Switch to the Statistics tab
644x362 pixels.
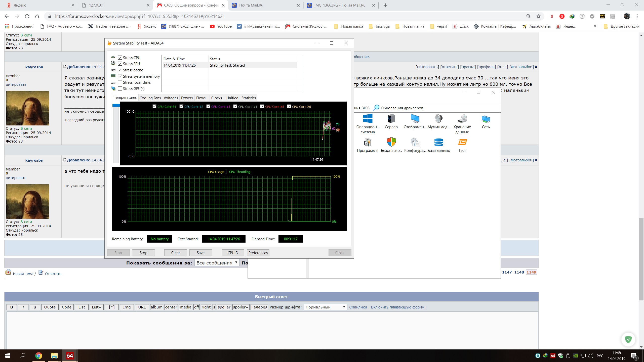click(x=249, y=98)
